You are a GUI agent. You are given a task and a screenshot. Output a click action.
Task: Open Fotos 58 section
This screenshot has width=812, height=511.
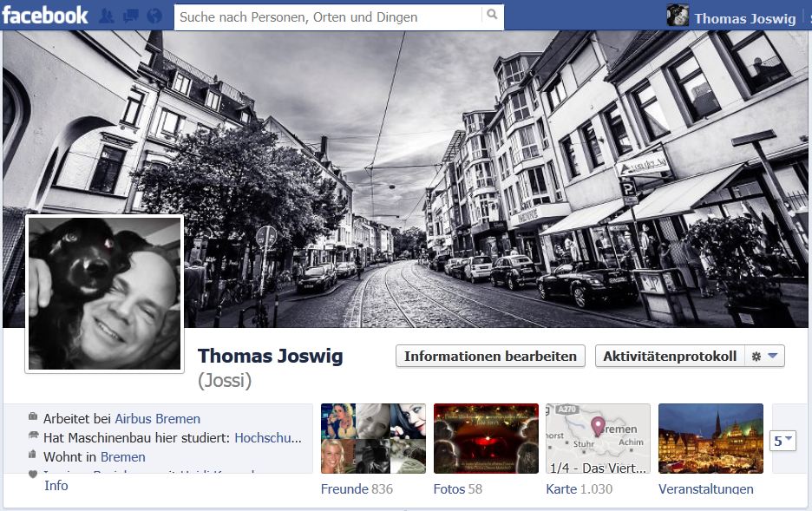[x=458, y=488]
